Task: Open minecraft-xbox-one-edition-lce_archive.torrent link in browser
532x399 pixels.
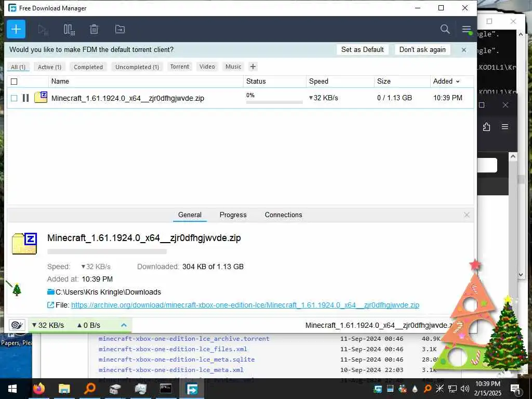Action: [x=184, y=339]
